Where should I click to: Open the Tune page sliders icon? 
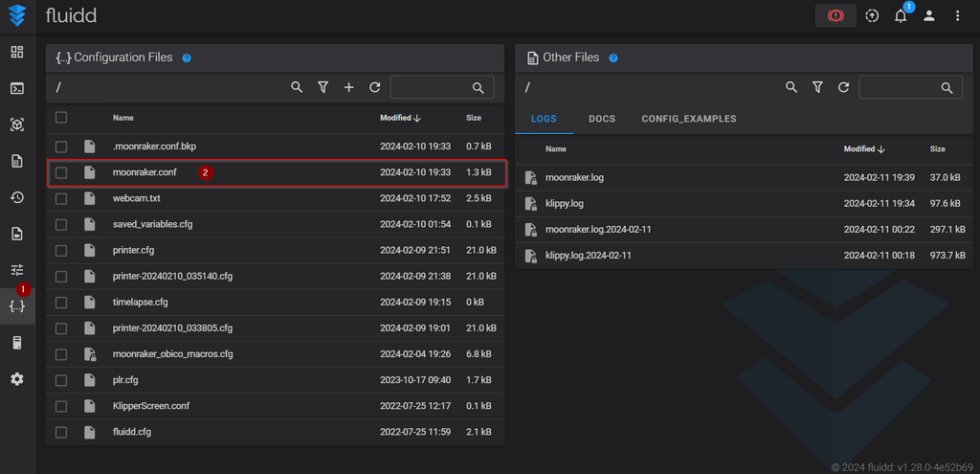click(17, 270)
